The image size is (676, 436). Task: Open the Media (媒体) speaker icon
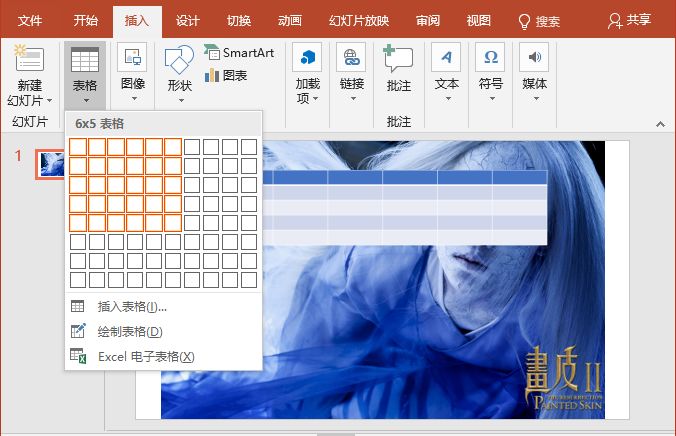[x=534, y=57]
